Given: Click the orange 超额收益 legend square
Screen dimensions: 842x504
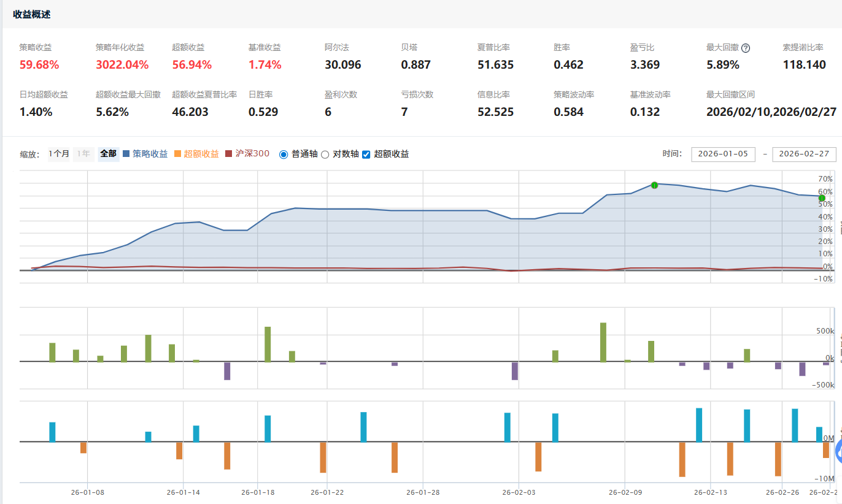Looking at the screenshot, I should pyautogui.click(x=178, y=154).
